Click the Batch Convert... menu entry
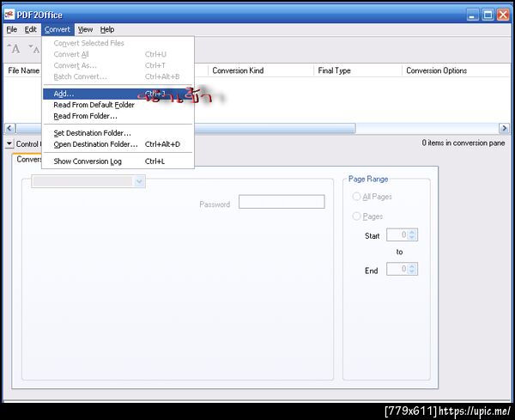 coord(118,76)
